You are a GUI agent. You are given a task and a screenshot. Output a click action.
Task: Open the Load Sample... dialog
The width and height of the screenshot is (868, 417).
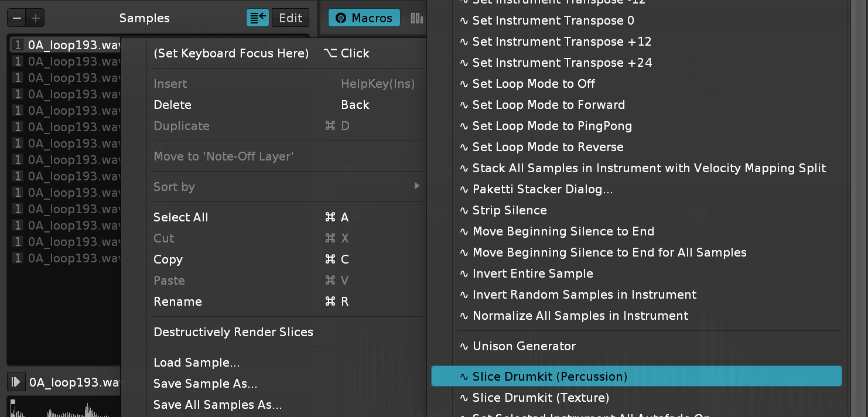point(196,363)
